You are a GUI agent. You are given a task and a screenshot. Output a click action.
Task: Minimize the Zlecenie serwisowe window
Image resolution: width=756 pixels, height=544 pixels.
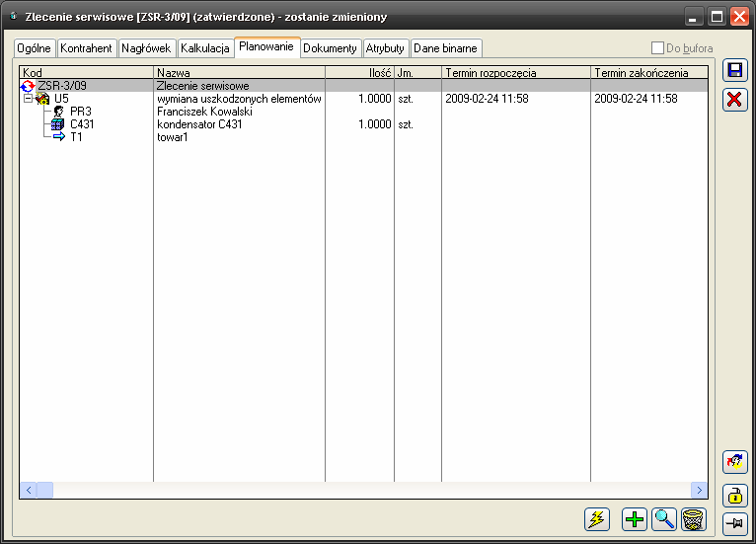(x=693, y=17)
